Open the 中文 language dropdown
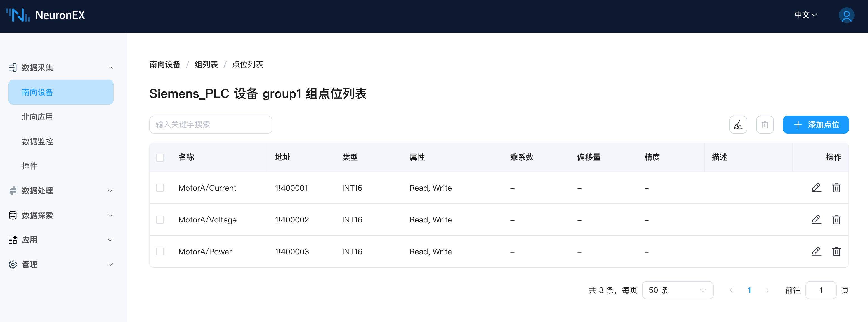The height and width of the screenshot is (322, 868). [x=805, y=15]
